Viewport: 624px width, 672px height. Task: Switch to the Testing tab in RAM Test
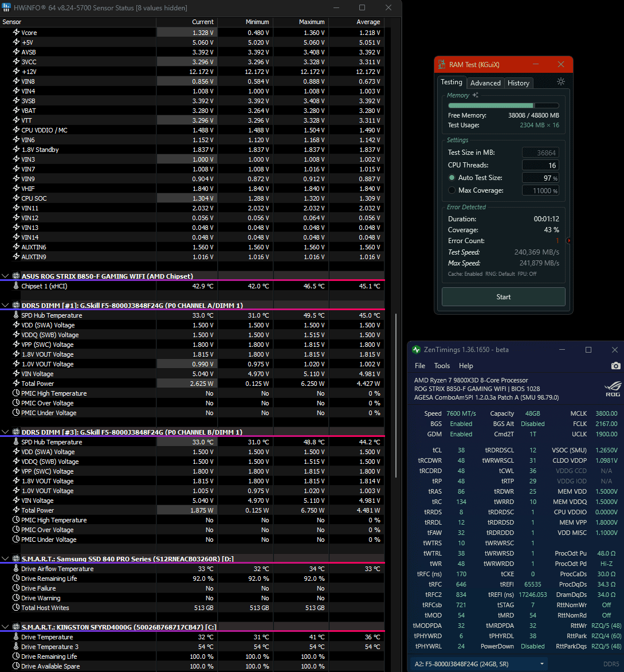[452, 82]
